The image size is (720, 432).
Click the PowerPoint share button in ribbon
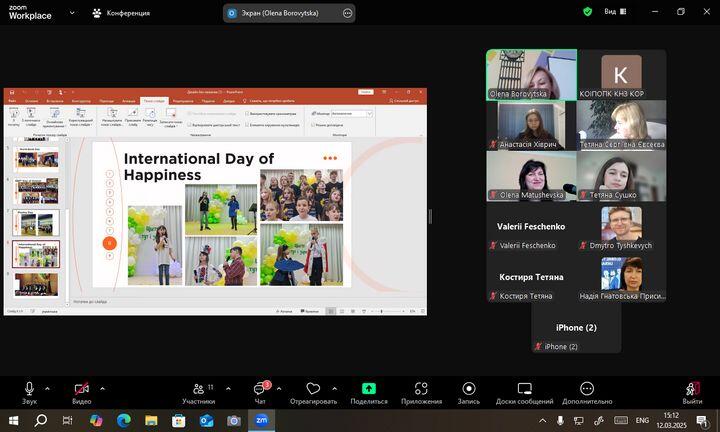pos(404,101)
